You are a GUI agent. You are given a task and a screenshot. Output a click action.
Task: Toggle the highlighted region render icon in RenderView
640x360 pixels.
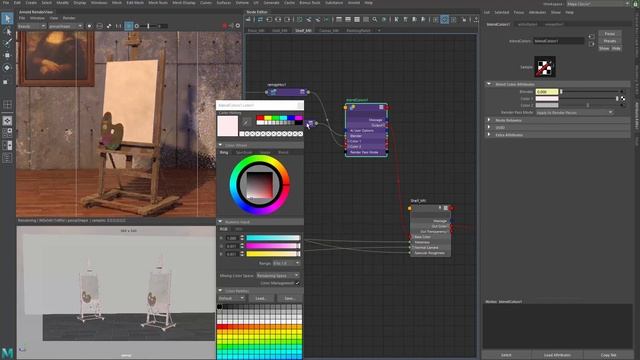point(129,26)
